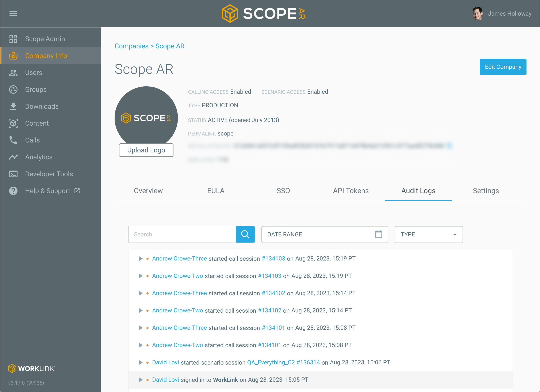Click the Analytics chart line icon

pos(13,157)
